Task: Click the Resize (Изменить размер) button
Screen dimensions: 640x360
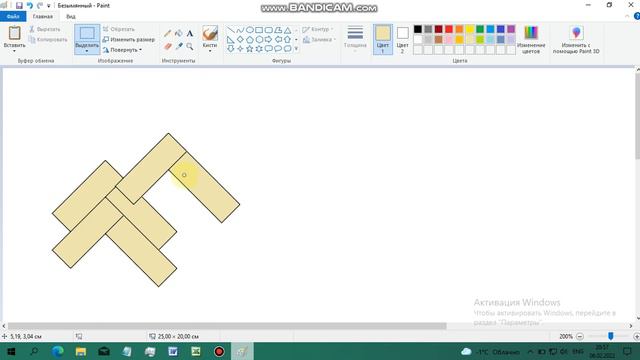Action: 129,40
